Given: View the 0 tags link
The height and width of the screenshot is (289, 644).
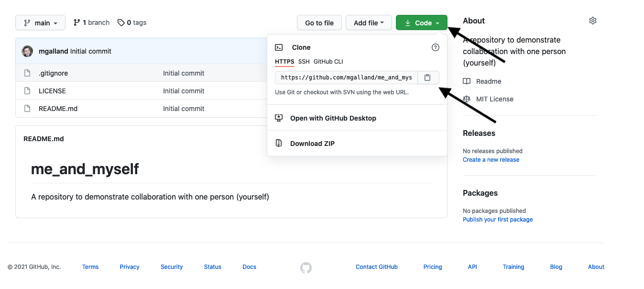Looking at the screenshot, I should (x=132, y=22).
